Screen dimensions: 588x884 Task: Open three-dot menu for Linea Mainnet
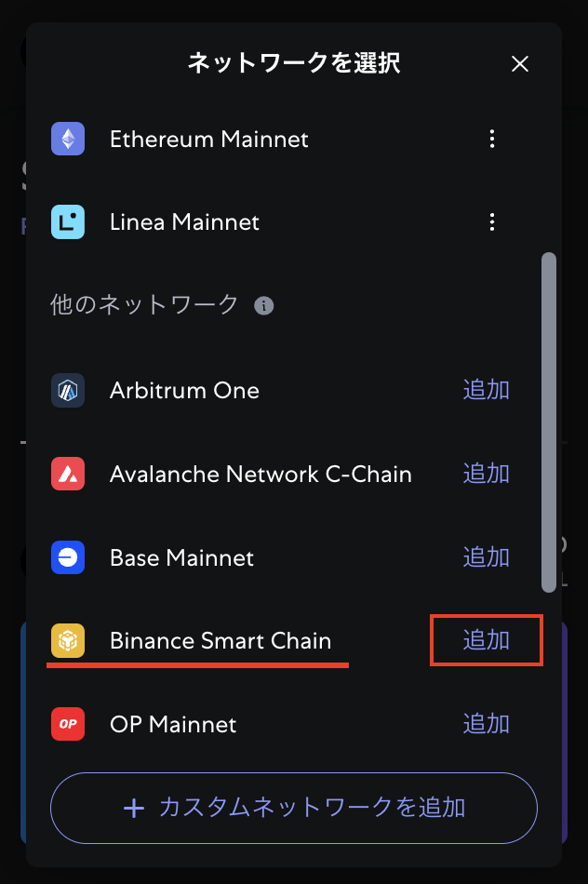[492, 222]
